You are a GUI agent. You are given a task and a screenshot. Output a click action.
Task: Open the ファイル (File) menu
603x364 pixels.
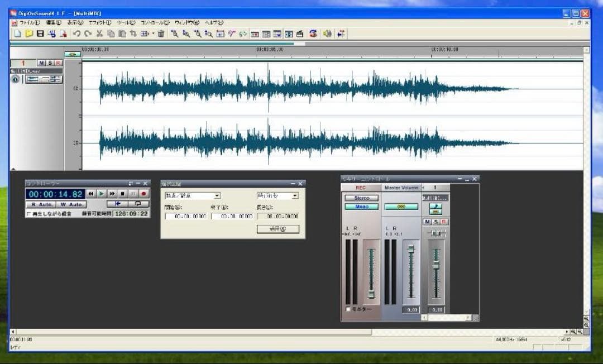[x=29, y=23]
